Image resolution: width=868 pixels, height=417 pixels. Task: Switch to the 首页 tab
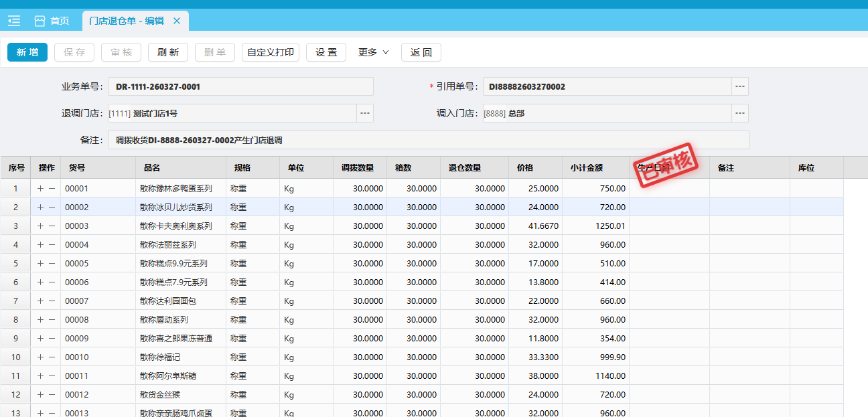(59, 21)
